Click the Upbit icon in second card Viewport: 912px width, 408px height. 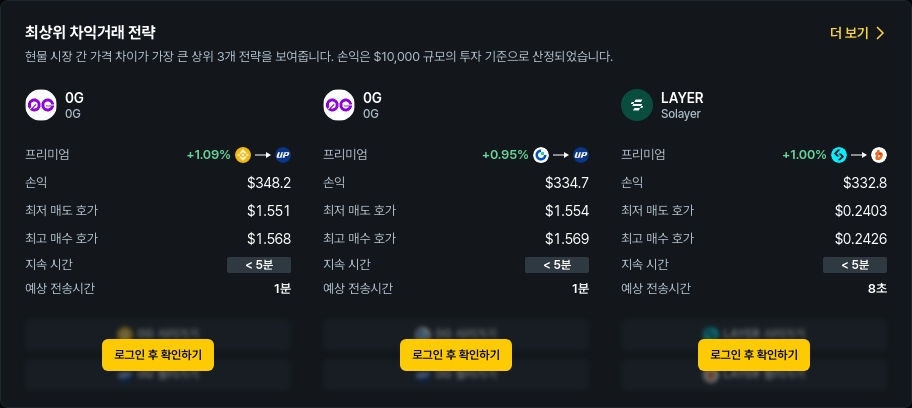[581, 155]
